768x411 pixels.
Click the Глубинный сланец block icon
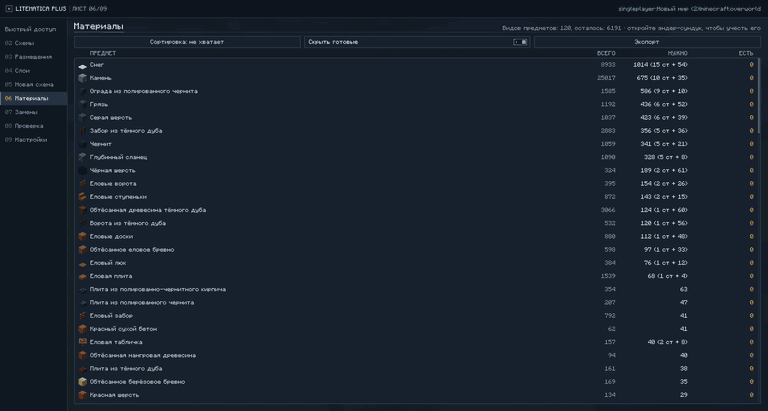tap(82, 158)
